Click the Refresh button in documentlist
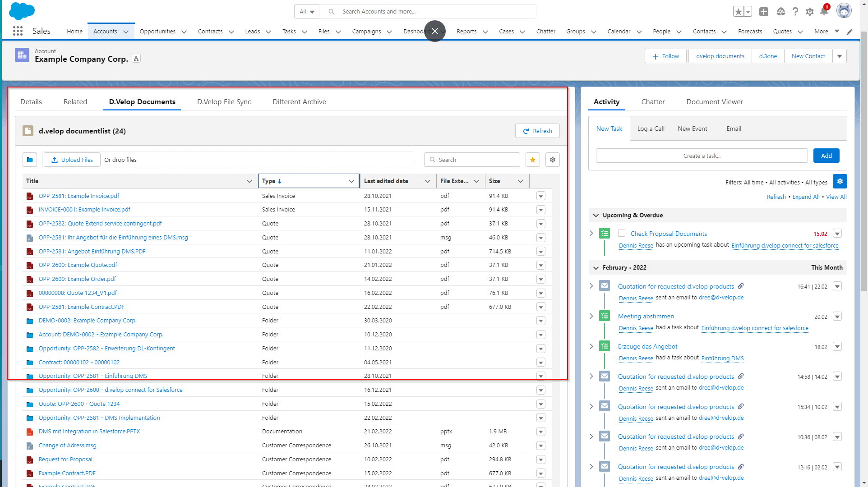The width and height of the screenshot is (868, 487). click(x=537, y=131)
